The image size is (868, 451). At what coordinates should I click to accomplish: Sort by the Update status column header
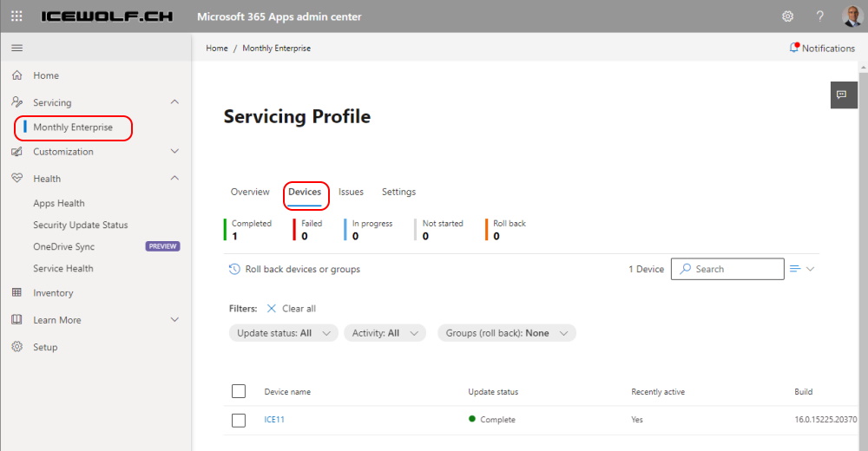(x=493, y=391)
